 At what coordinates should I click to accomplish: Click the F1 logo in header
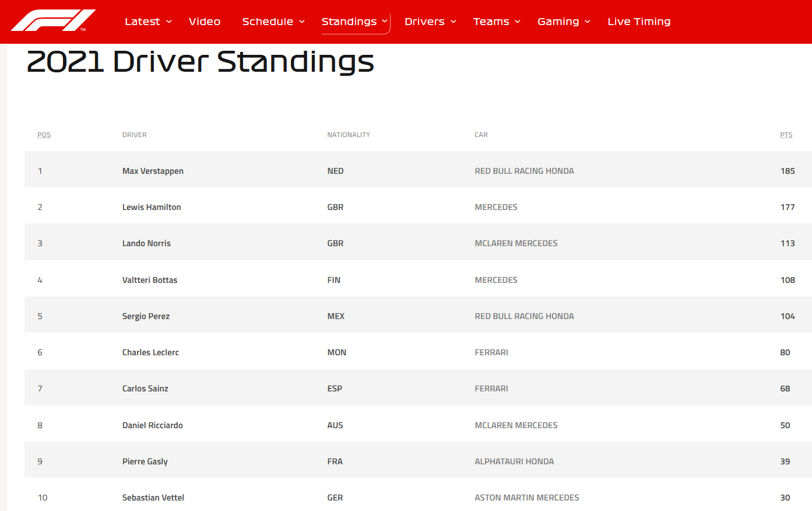pos(54,20)
